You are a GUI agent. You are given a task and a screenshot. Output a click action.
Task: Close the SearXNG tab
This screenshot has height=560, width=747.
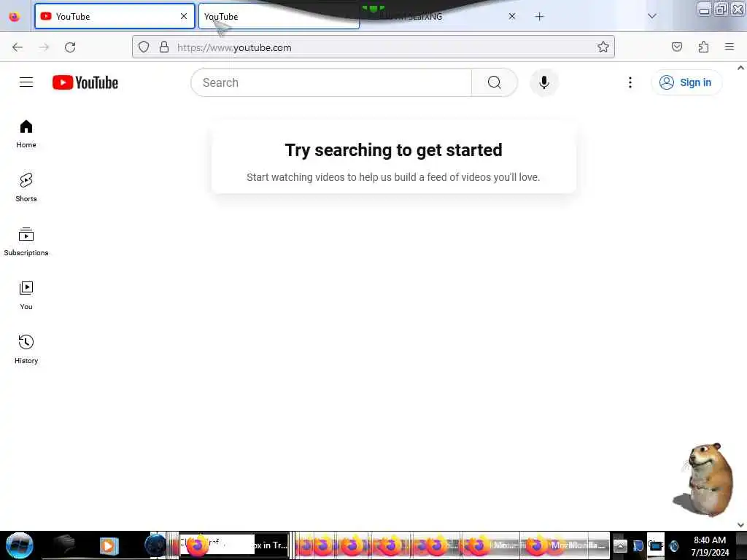tap(512, 16)
